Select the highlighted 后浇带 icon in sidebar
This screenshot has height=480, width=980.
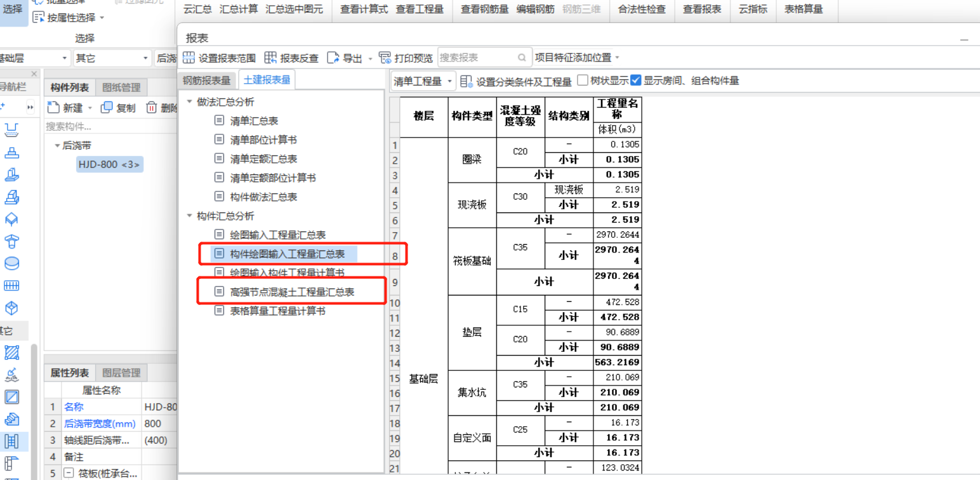(x=11, y=441)
